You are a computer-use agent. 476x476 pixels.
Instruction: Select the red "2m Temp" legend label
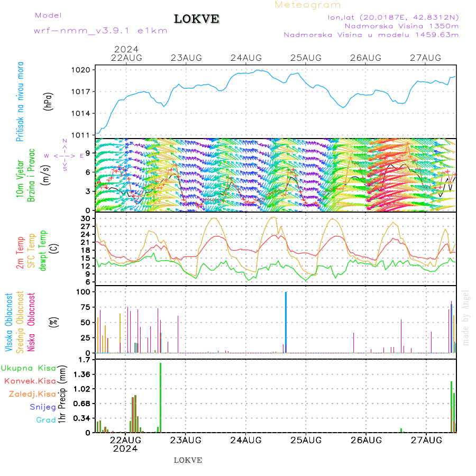[20, 253]
